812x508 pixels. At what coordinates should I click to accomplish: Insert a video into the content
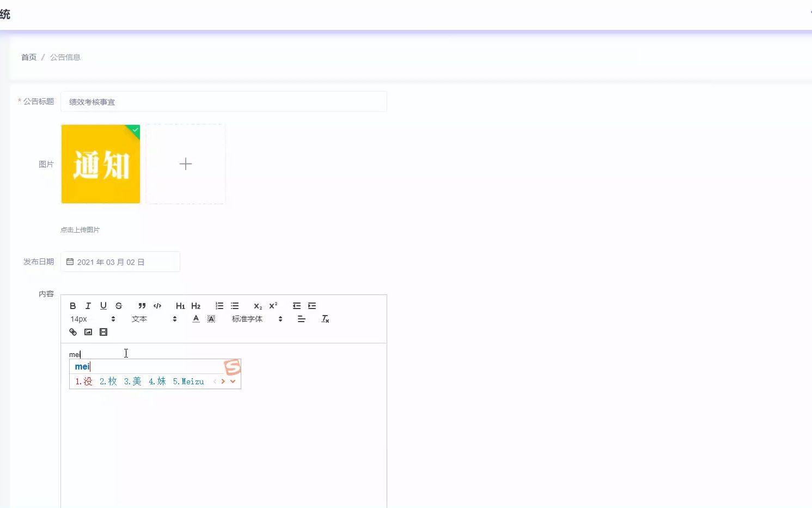tap(103, 332)
